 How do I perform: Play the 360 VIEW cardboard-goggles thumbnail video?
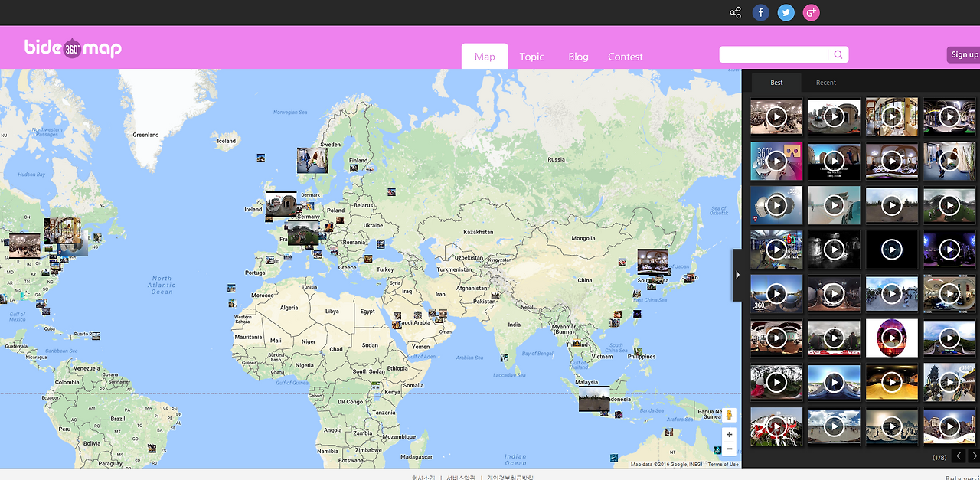[x=776, y=162]
